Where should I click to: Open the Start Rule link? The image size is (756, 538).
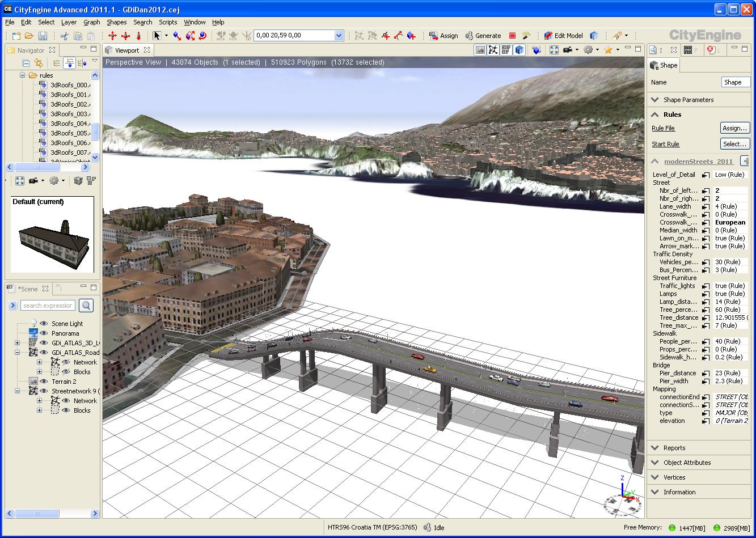point(665,144)
